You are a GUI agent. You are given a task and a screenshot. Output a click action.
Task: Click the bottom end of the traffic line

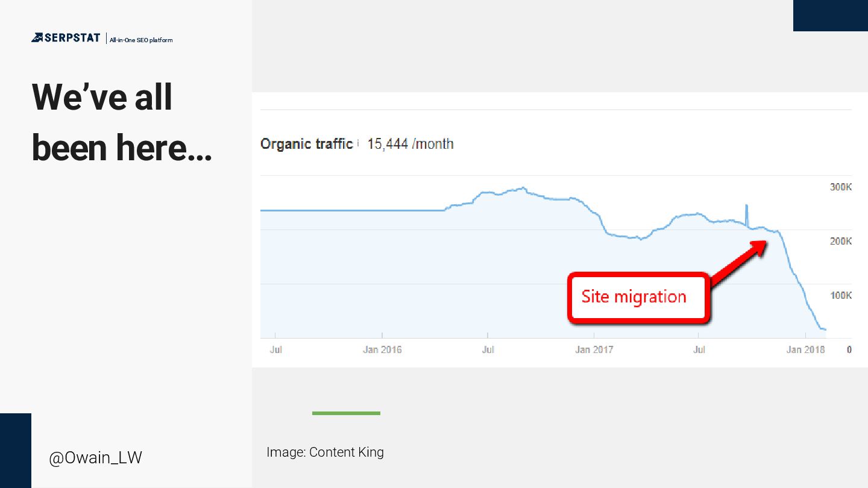click(825, 329)
